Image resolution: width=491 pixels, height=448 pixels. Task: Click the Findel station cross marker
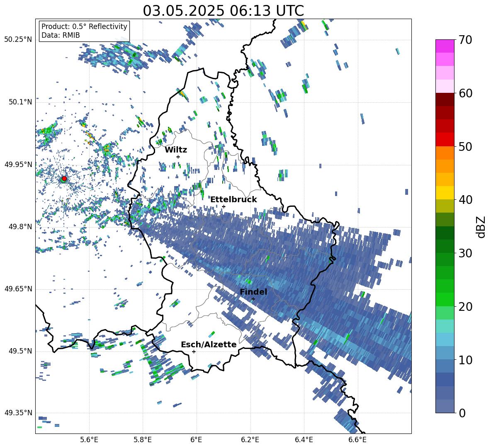253,299
